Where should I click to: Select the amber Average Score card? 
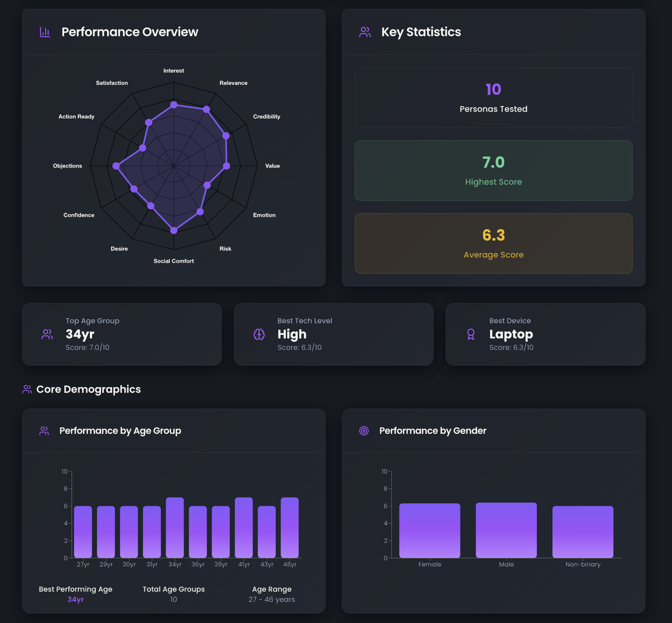[x=493, y=244]
